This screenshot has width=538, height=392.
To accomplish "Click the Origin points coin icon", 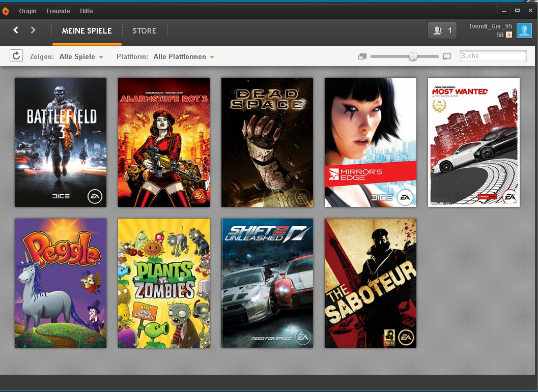I will pyautogui.click(x=509, y=35).
